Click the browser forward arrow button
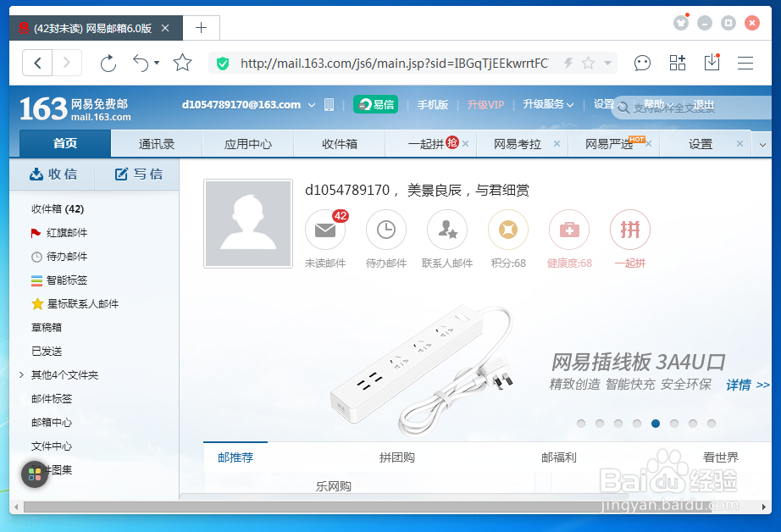This screenshot has width=781, height=532. click(67, 64)
